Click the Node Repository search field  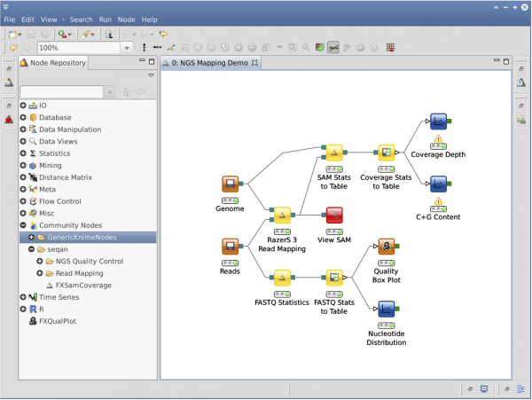click(62, 92)
